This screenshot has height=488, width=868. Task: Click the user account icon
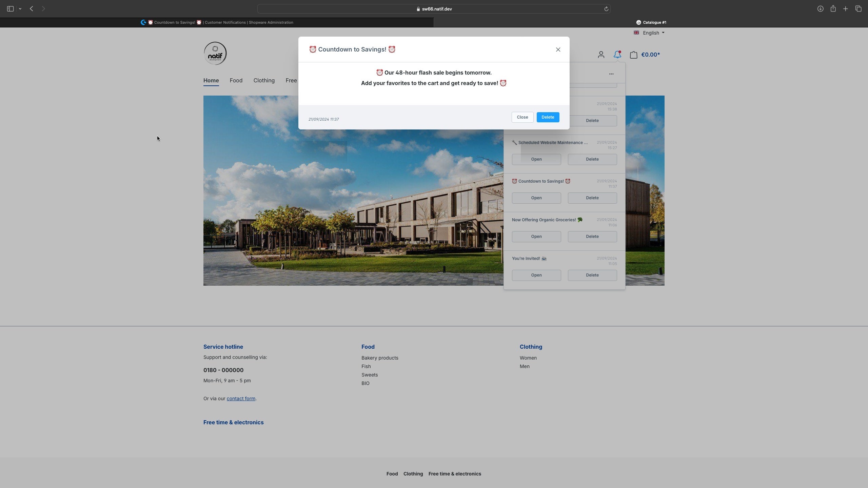tap(601, 55)
